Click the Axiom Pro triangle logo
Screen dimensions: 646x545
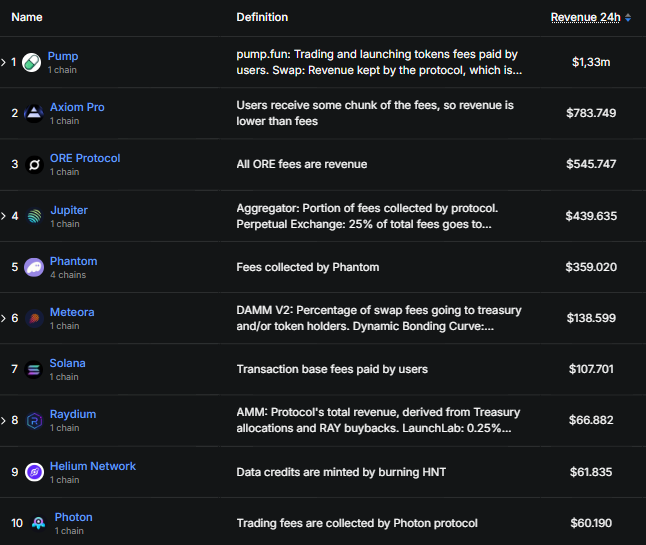click(33, 113)
